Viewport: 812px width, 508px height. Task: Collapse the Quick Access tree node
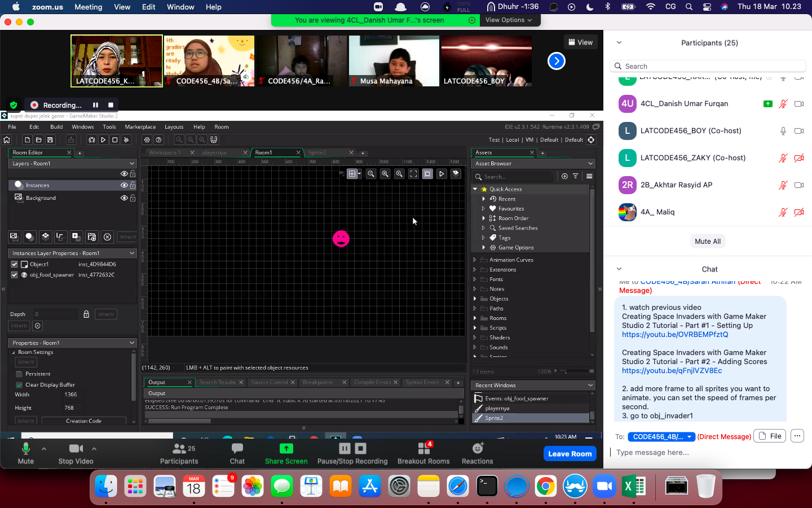pyautogui.click(x=475, y=189)
